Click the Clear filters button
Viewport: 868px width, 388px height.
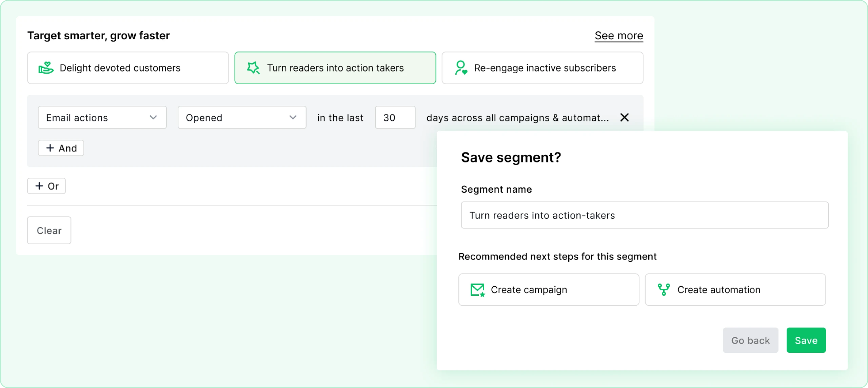tap(49, 230)
